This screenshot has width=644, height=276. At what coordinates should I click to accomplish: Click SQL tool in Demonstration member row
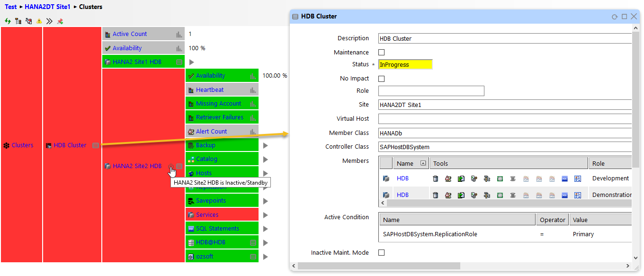point(564,195)
